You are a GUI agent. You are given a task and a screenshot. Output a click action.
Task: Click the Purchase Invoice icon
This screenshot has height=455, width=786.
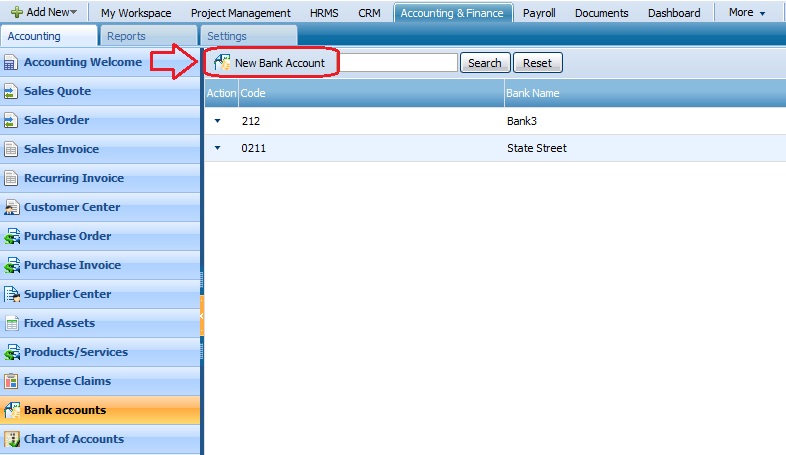pos(12,265)
